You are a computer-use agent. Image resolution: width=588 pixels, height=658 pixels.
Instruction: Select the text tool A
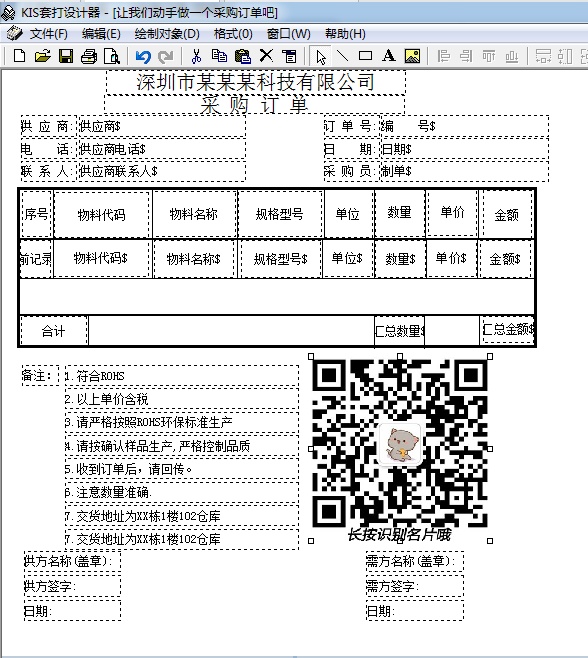[x=389, y=55]
